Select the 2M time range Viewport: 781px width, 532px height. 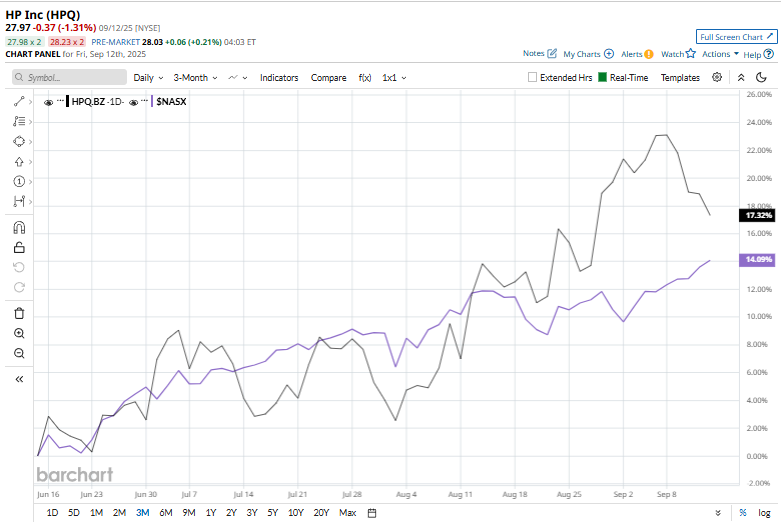tap(119, 513)
